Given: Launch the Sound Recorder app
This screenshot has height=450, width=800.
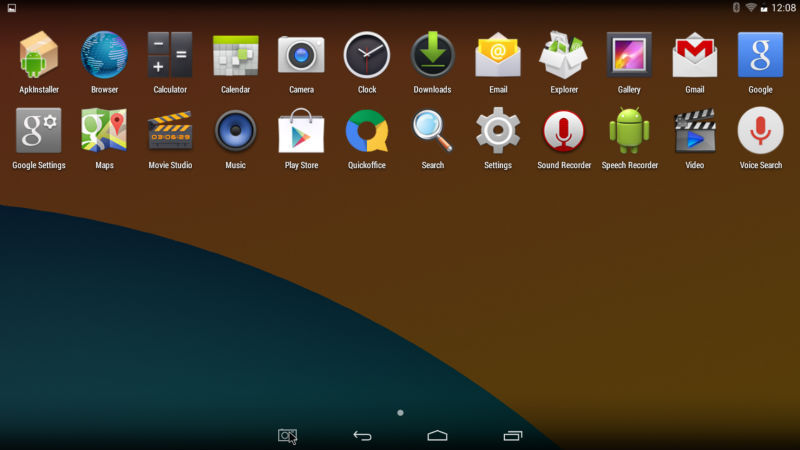Looking at the screenshot, I should pyautogui.click(x=564, y=131).
